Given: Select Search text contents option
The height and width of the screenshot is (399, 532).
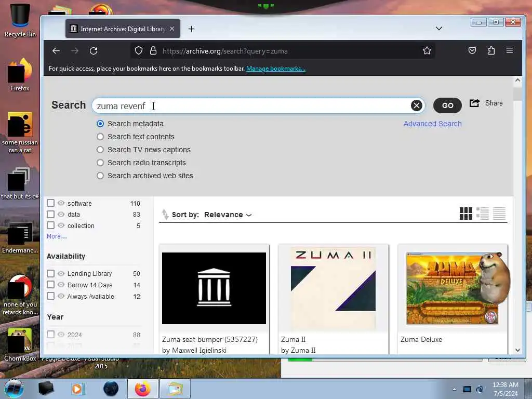Looking at the screenshot, I should coord(100,137).
